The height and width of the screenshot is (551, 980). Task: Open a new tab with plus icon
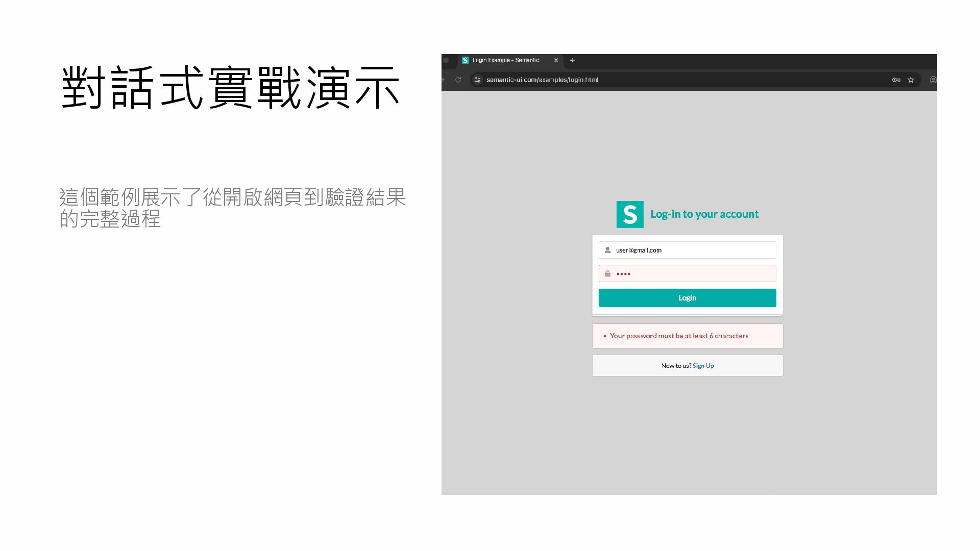pyautogui.click(x=572, y=60)
